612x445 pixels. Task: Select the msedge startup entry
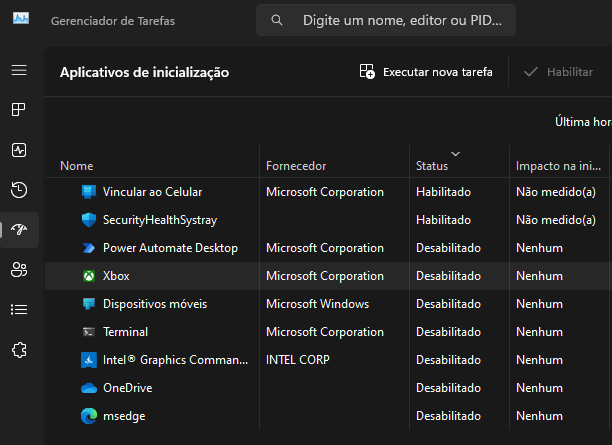coord(328,416)
